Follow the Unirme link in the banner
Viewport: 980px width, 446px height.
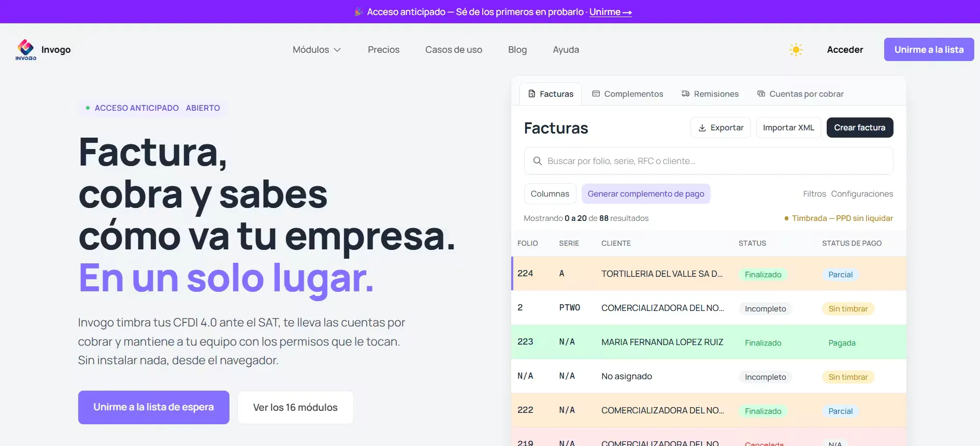coord(610,12)
